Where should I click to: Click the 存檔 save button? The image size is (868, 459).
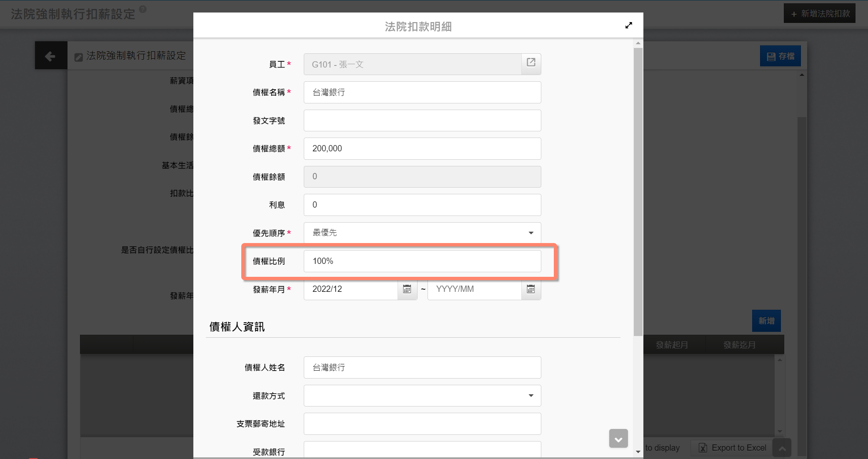(780, 56)
